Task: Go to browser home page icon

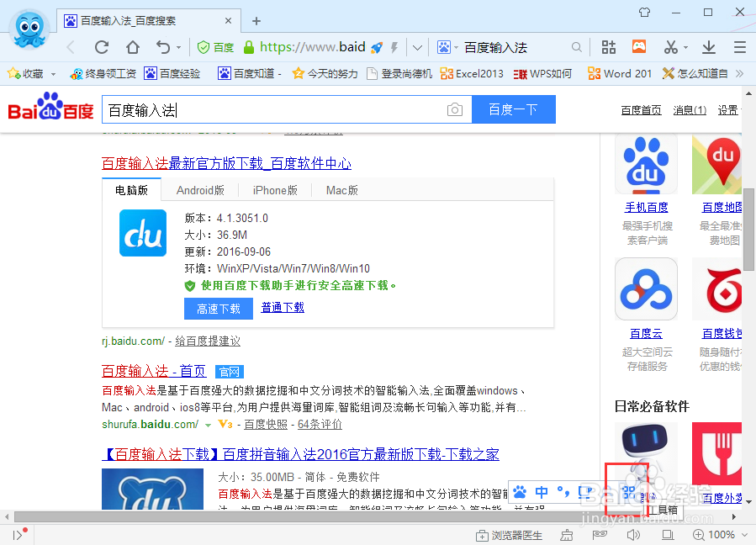Action: (133, 47)
